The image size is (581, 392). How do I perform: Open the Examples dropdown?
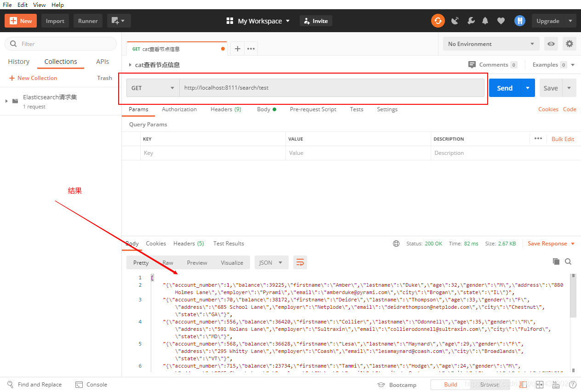point(553,65)
